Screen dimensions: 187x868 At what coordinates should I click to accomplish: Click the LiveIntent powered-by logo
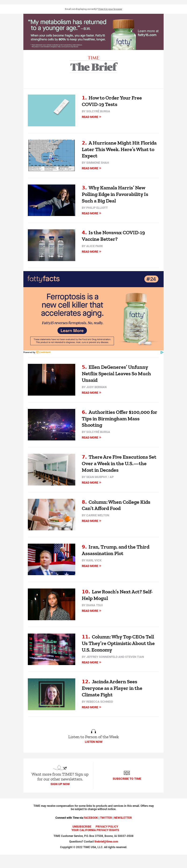click(x=43, y=352)
